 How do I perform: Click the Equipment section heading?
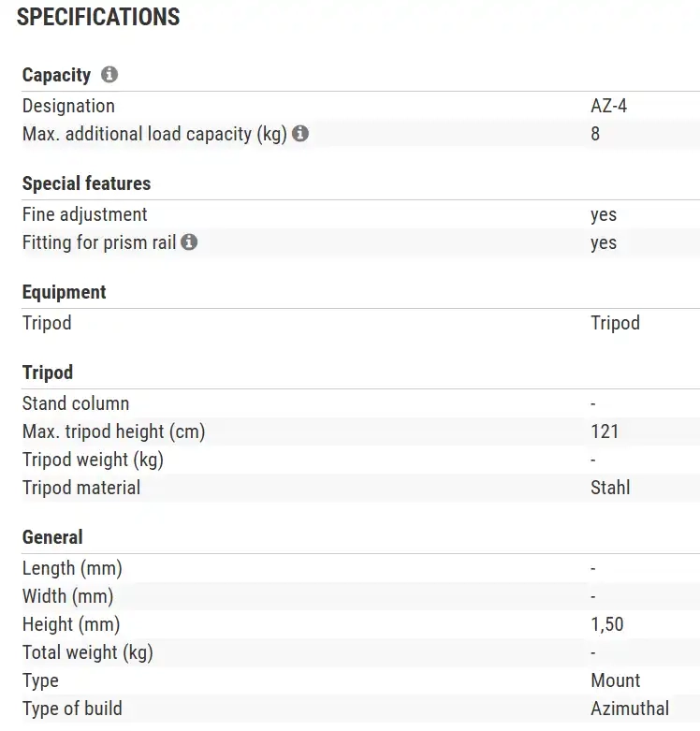[x=65, y=292]
